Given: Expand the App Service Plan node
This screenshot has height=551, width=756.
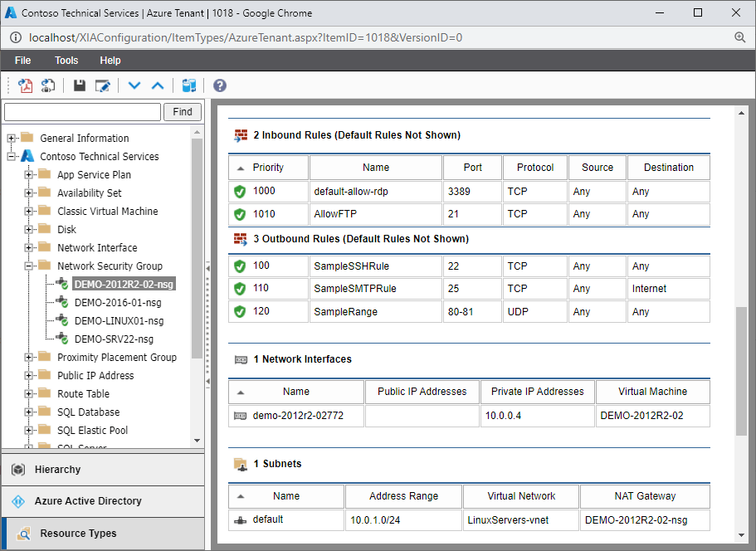Looking at the screenshot, I should (x=28, y=175).
